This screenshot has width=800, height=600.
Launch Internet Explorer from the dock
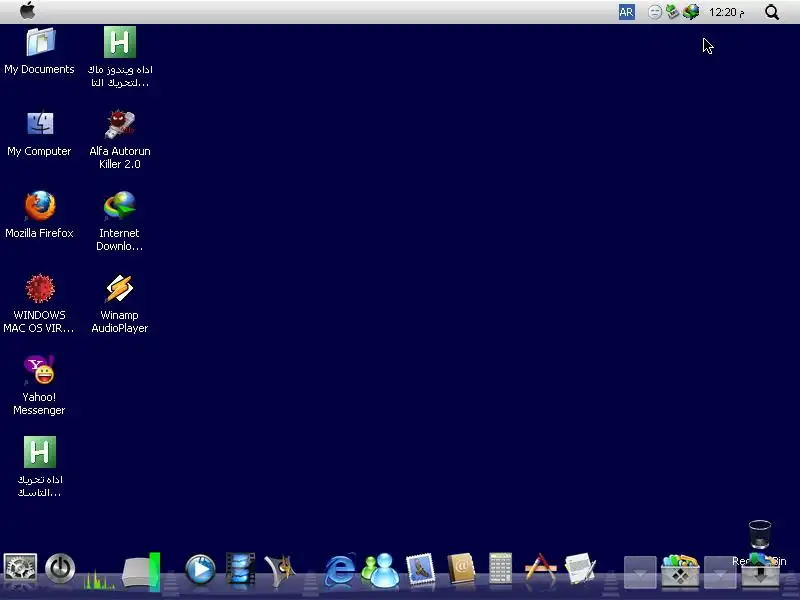(340, 568)
